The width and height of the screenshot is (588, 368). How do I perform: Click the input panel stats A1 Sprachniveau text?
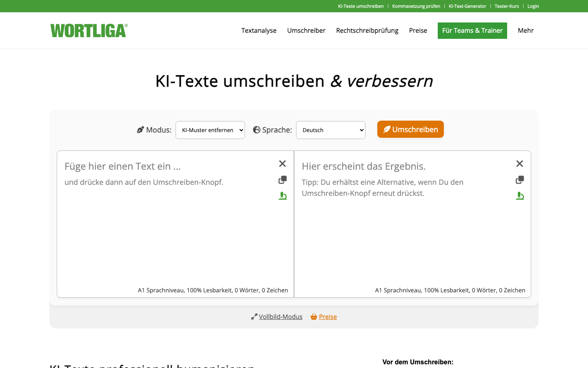213,290
